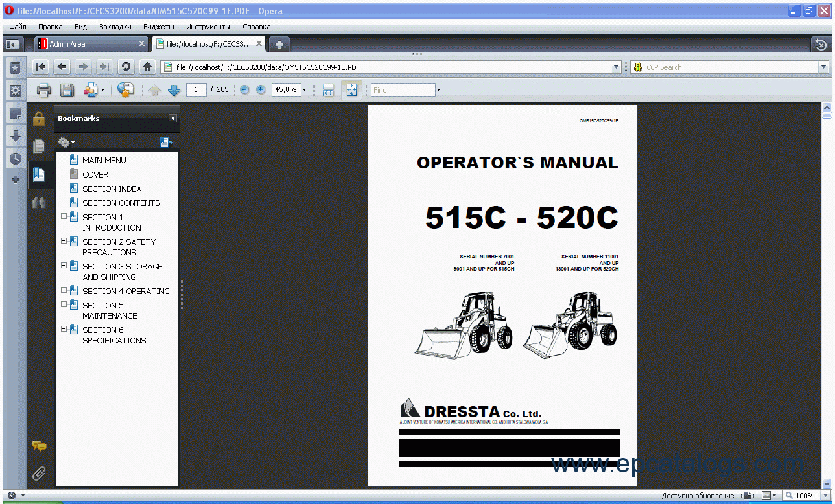
Task: Open Opera bookmarks star panel
Action: tap(16, 68)
